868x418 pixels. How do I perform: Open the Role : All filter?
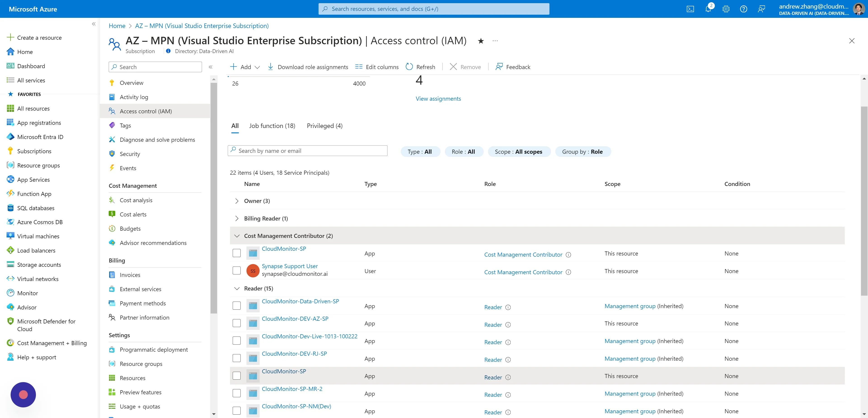click(x=464, y=151)
